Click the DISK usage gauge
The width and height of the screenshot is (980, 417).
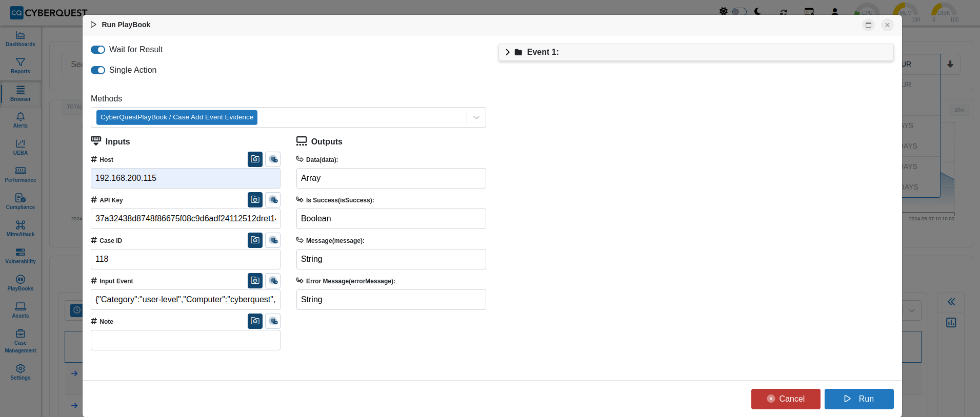[x=944, y=11]
